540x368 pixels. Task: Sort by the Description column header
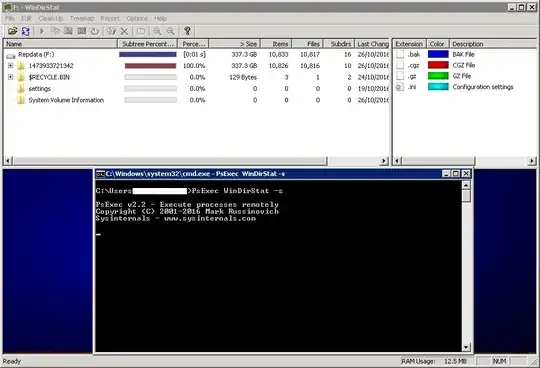pos(494,44)
